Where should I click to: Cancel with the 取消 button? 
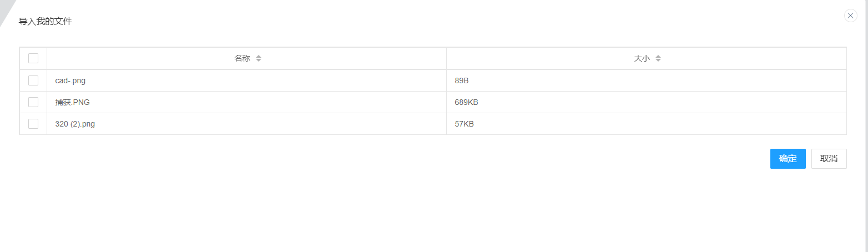click(829, 159)
